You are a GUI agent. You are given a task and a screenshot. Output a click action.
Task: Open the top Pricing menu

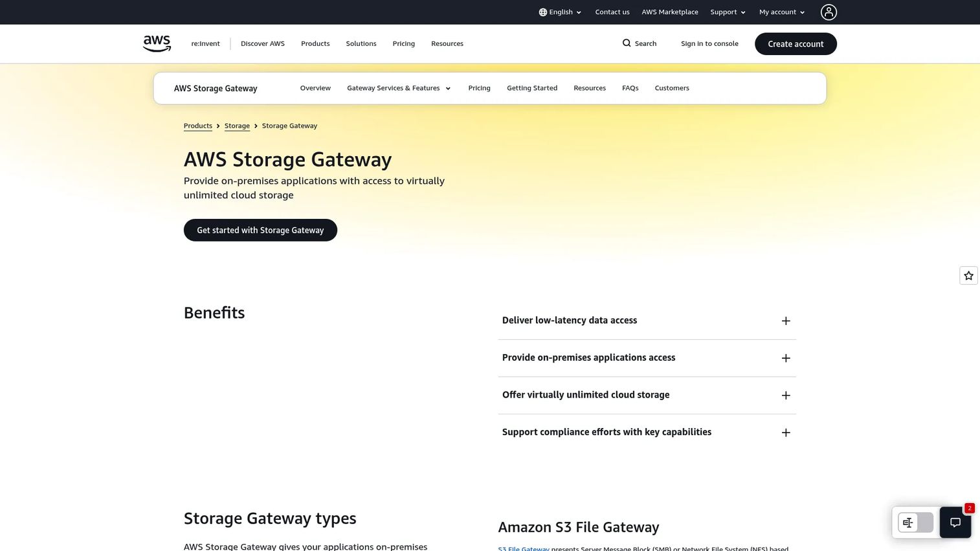click(403, 44)
